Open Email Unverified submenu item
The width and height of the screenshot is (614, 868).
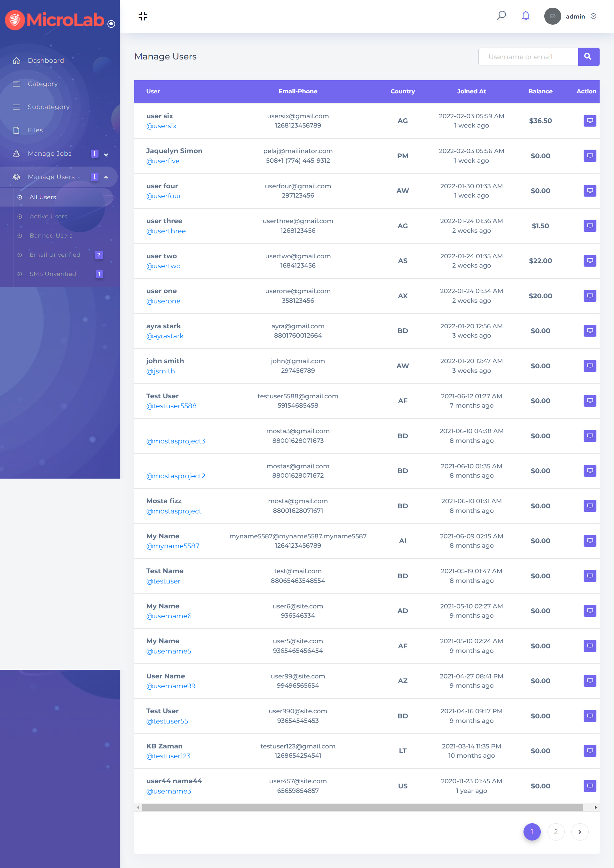tap(55, 255)
